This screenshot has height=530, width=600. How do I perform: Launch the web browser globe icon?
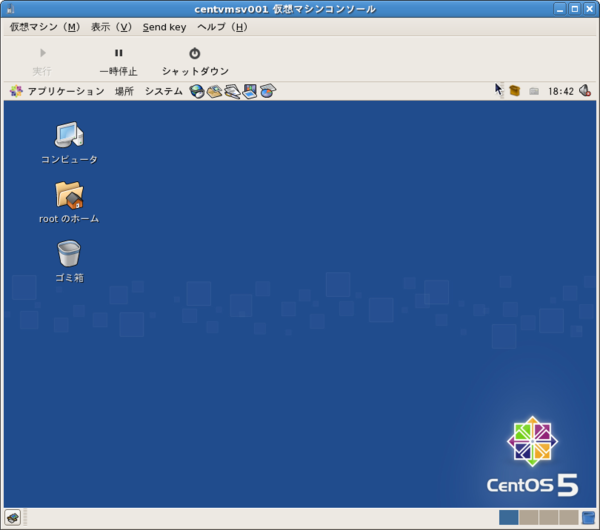click(x=197, y=91)
